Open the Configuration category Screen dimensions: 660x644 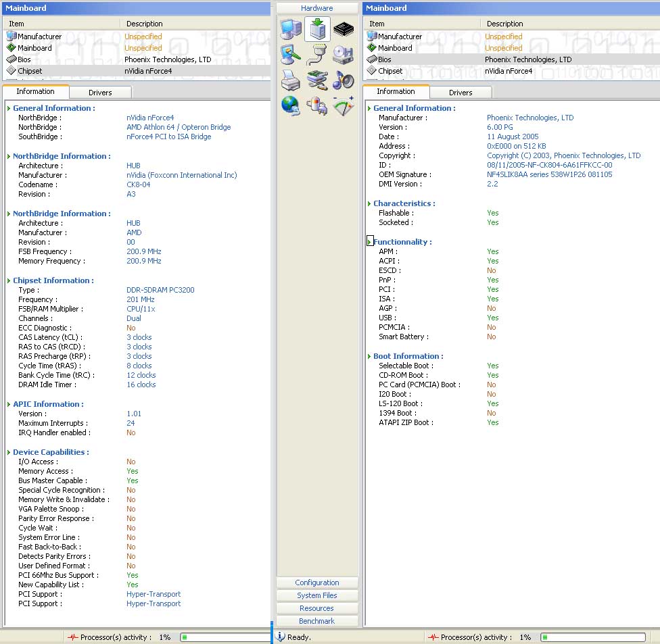(317, 583)
